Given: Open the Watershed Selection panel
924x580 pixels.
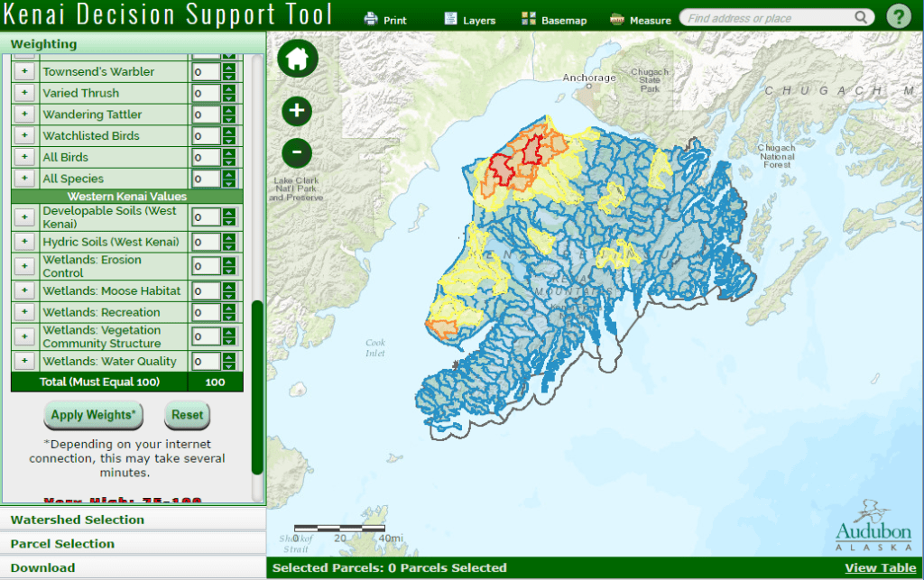Looking at the screenshot, I should 78,520.
